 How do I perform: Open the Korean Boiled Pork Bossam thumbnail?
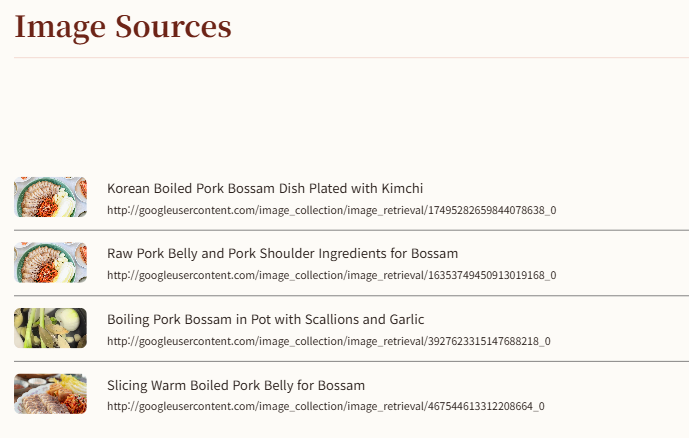pos(51,197)
